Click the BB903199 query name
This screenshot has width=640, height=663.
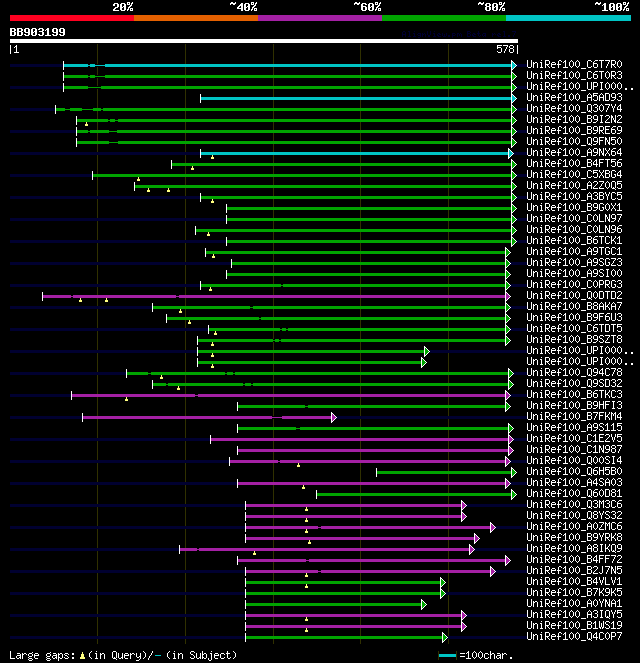tap(38, 33)
